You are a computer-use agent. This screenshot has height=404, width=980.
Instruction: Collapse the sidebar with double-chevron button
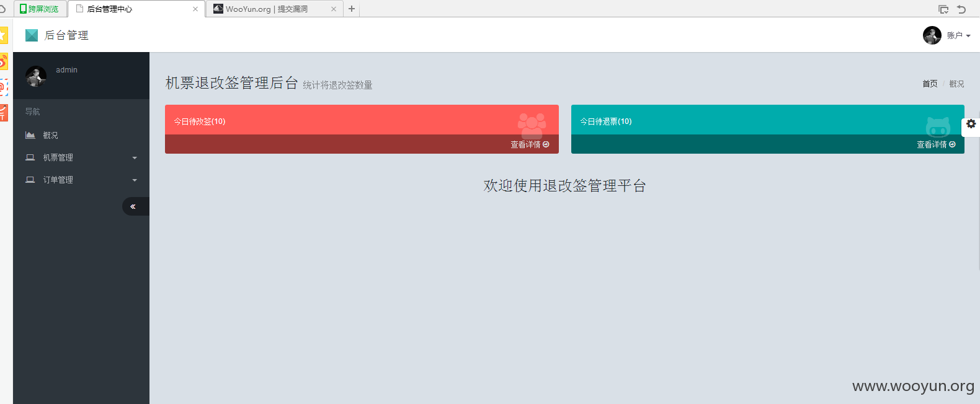[136, 206]
